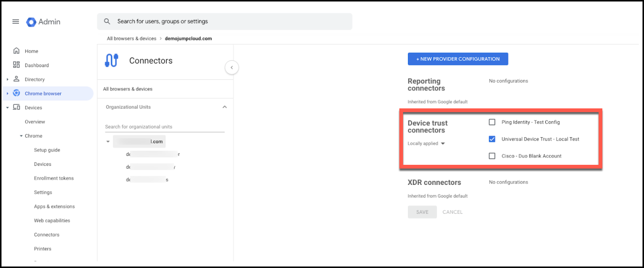Open Dashboard in sidebar
644x268 pixels.
coord(37,65)
